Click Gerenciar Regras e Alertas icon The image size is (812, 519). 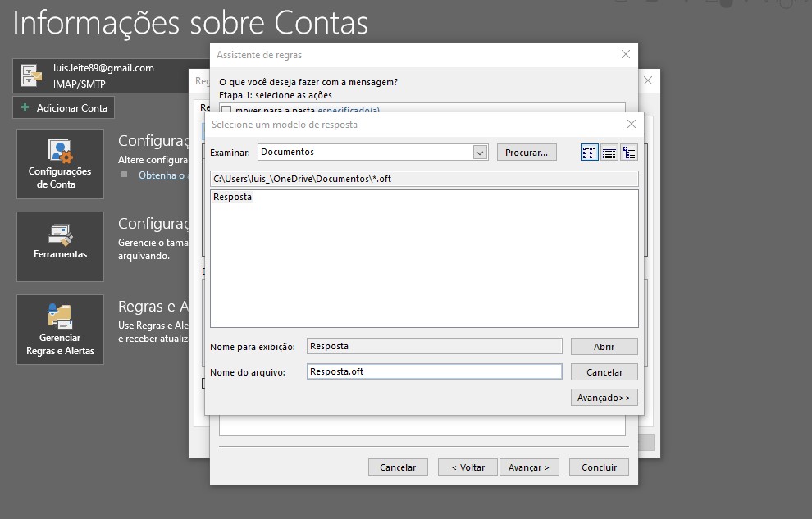(x=60, y=330)
